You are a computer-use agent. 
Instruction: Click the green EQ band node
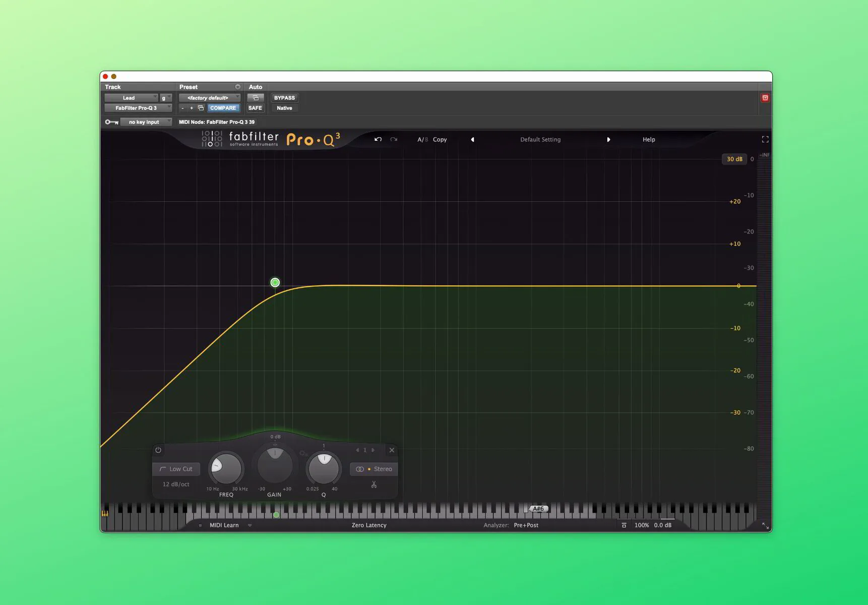click(275, 282)
